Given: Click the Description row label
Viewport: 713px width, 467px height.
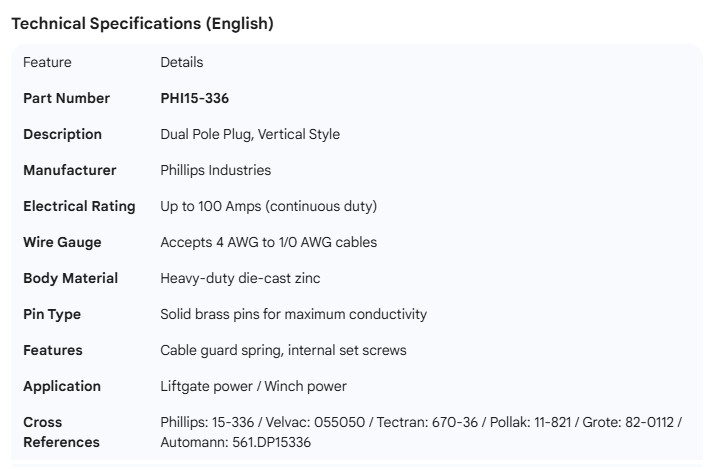Looking at the screenshot, I should [62, 134].
